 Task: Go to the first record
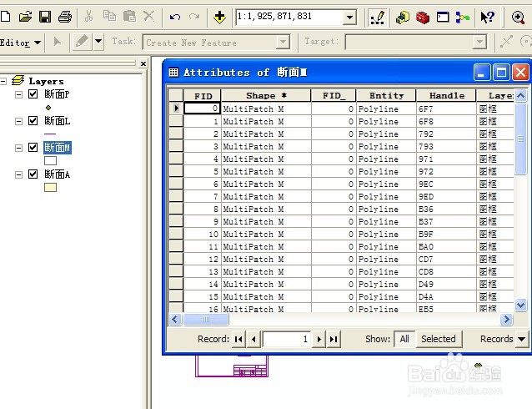click(238, 339)
